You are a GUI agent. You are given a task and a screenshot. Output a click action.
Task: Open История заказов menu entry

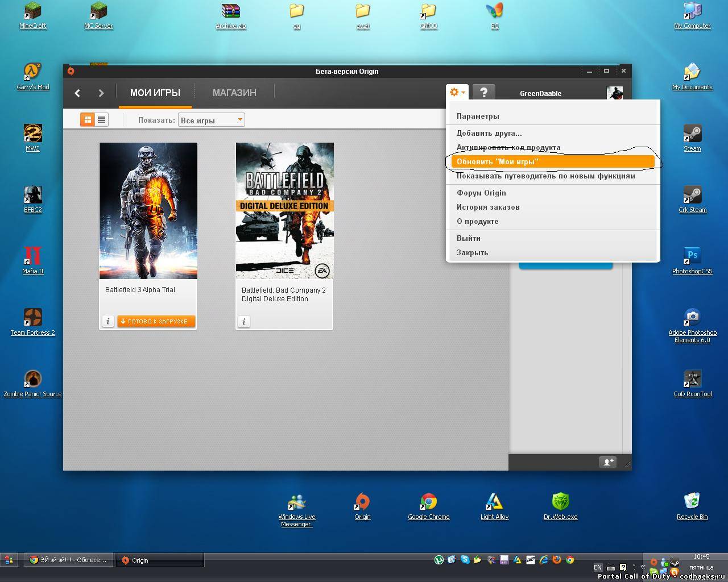tap(488, 207)
